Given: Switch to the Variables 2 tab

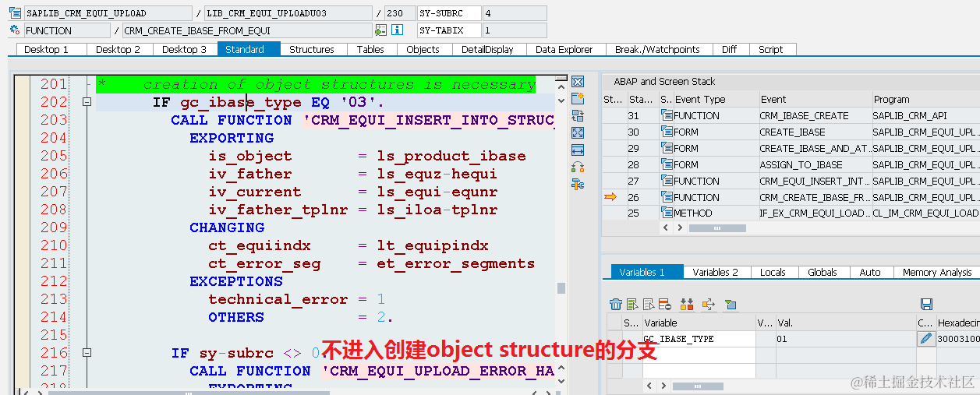Looking at the screenshot, I should 716,272.
